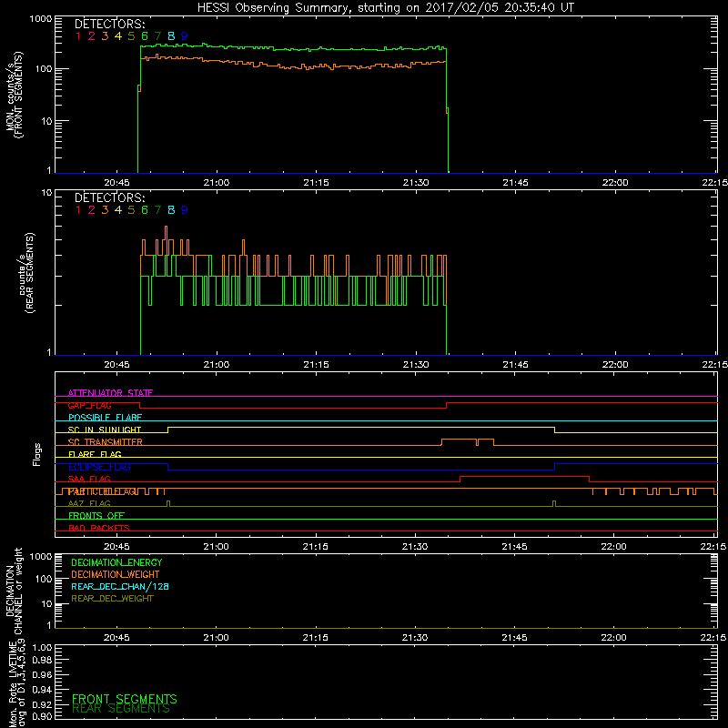
Task: Select the DETECTORS: label in rear segments plot
Action: pos(110,198)
